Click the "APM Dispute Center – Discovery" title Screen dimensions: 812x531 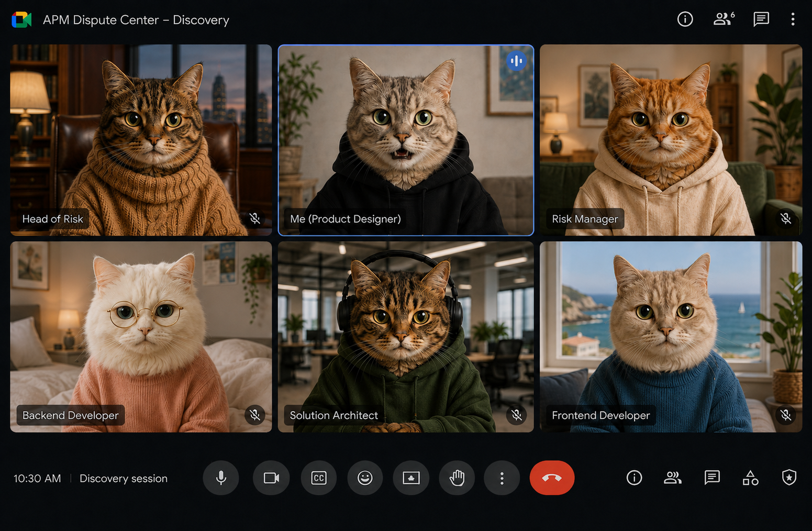coord(136,20)
